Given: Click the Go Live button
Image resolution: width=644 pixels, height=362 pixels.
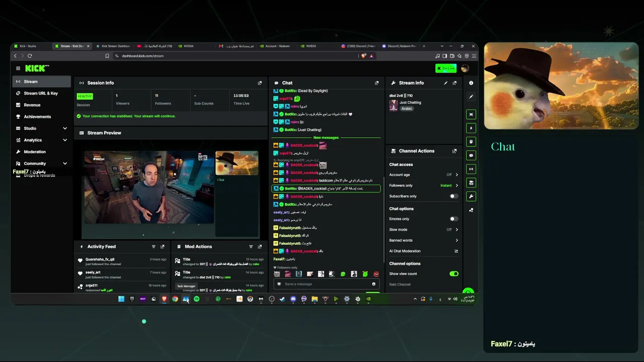Looking at the screenshot, I should (x=446, y=68).
